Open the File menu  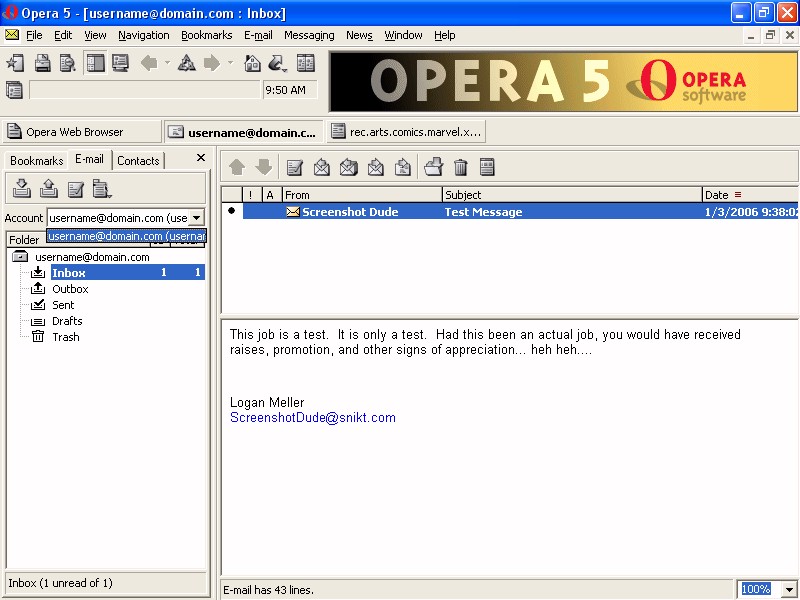click(34, 35)
